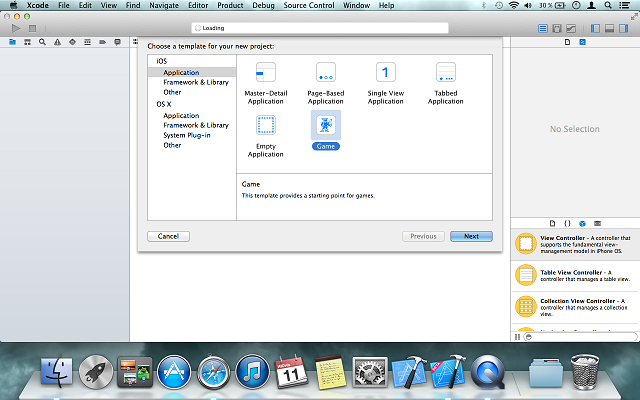Image resolution: width=640 pixels, height=400 pixels.
Task: Click the Next button
Action: tap(471, 236)
